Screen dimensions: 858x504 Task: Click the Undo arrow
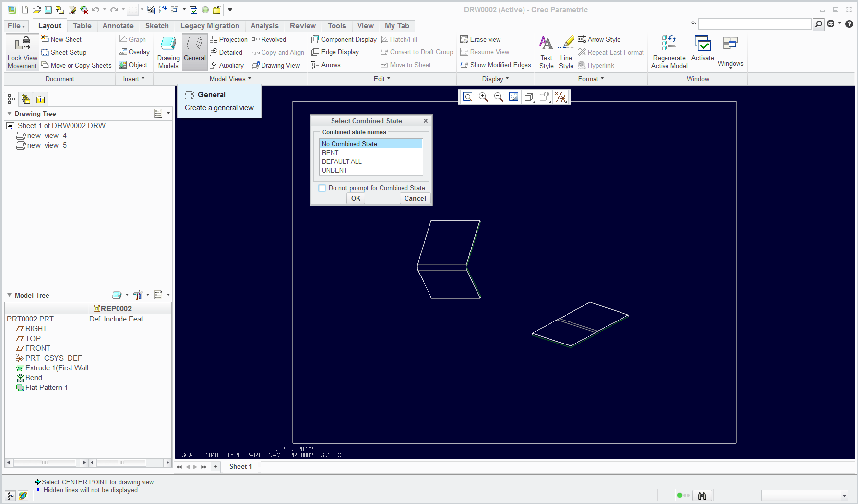tap(95, 10)
